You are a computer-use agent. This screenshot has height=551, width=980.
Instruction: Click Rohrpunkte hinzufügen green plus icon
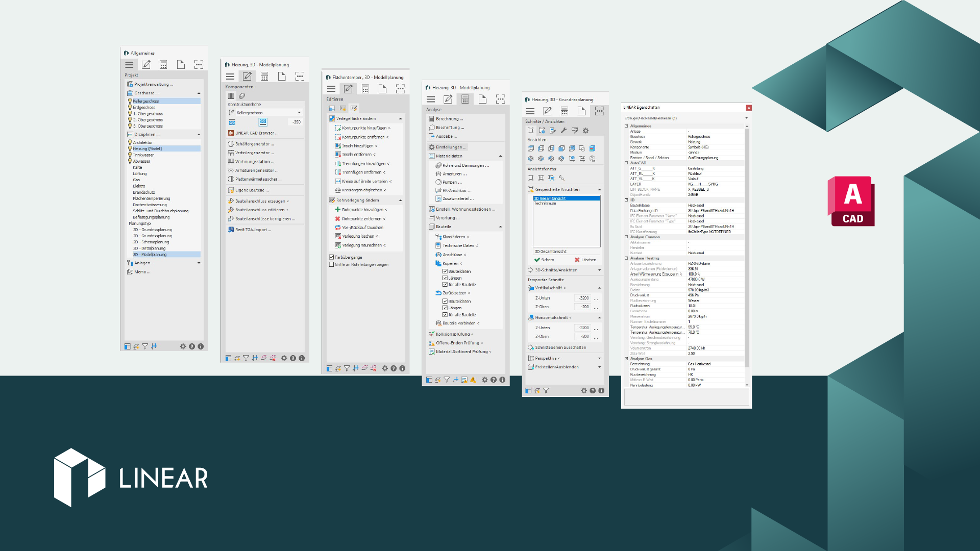pyautogui.click(x=337, y=210)
